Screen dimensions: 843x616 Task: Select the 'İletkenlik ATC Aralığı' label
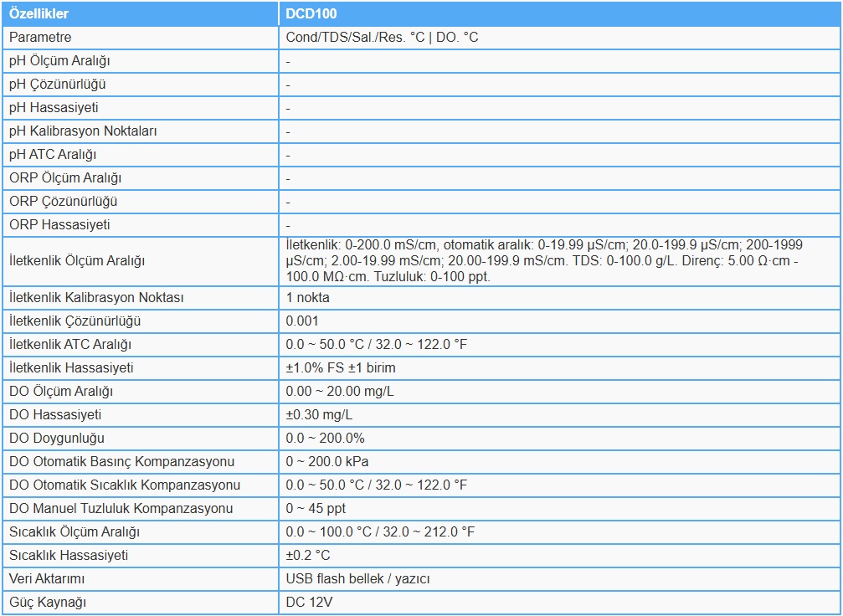point(70,345)
